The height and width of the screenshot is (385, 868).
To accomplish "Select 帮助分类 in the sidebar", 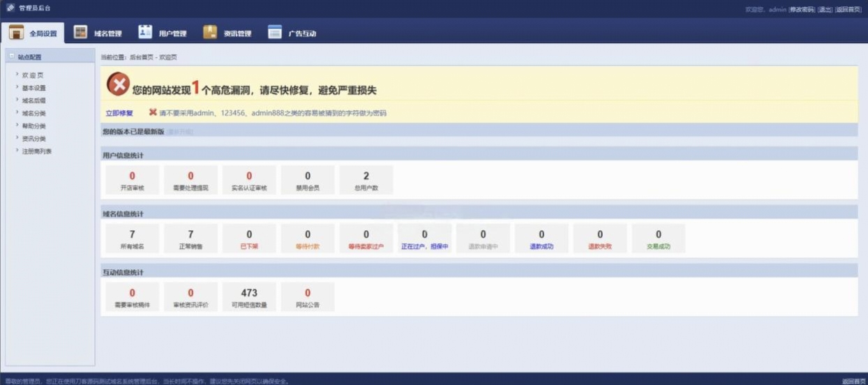I will click(x=33, y=126).
